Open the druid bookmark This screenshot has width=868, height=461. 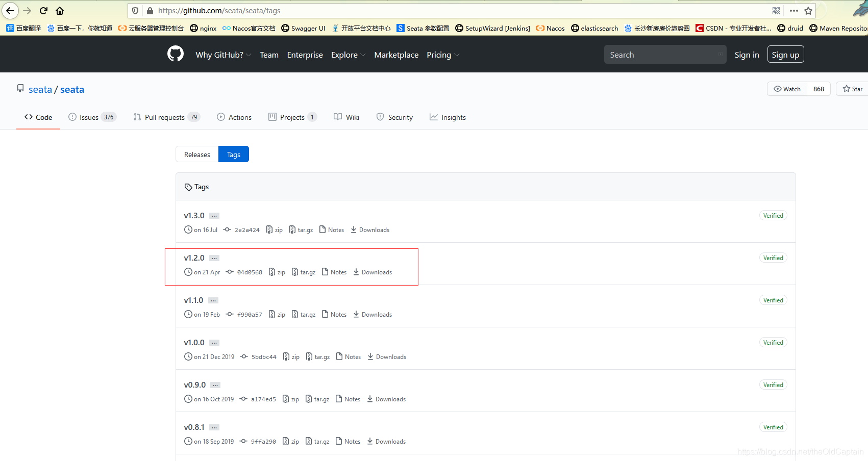tap(790, 28)
